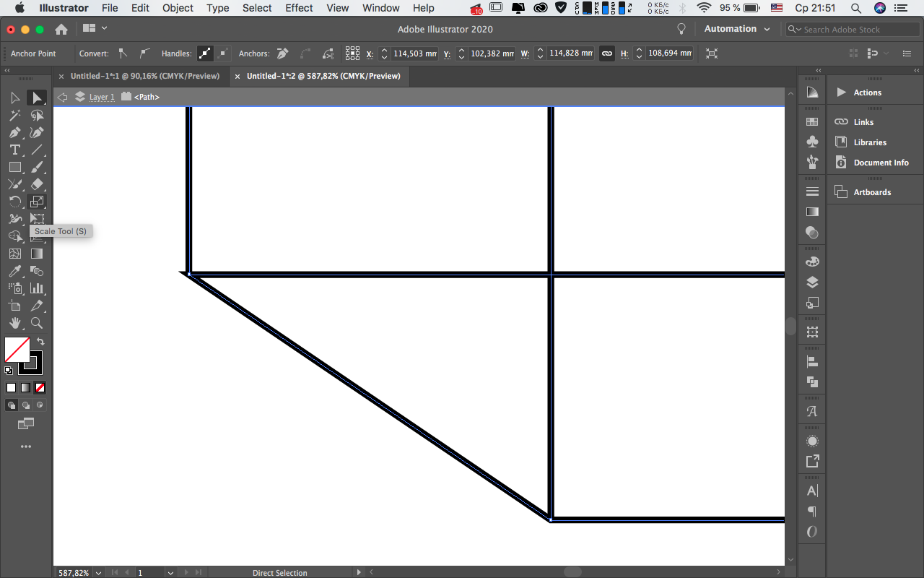
Task: Toggle constrain width and height proportions
Action: (x=606, y=53)
